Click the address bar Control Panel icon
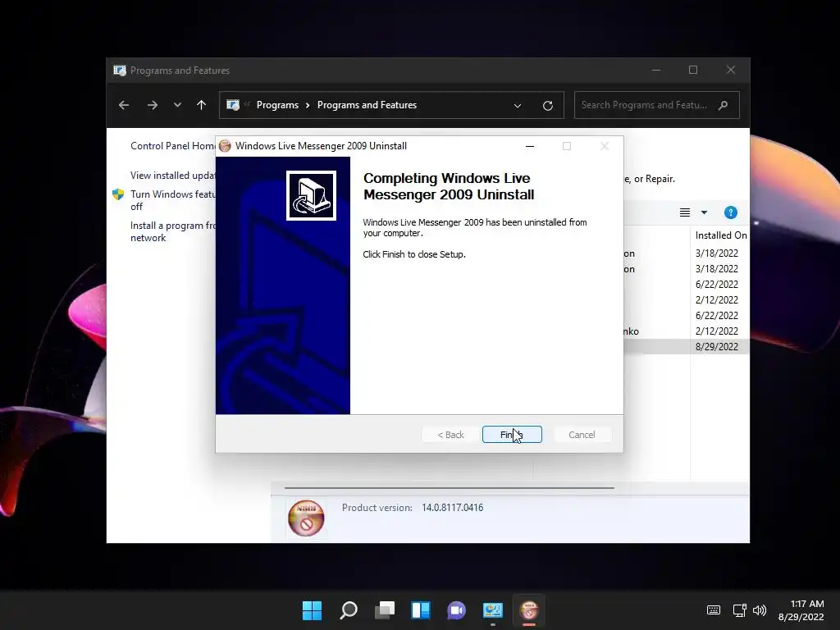 click(233, 105)
